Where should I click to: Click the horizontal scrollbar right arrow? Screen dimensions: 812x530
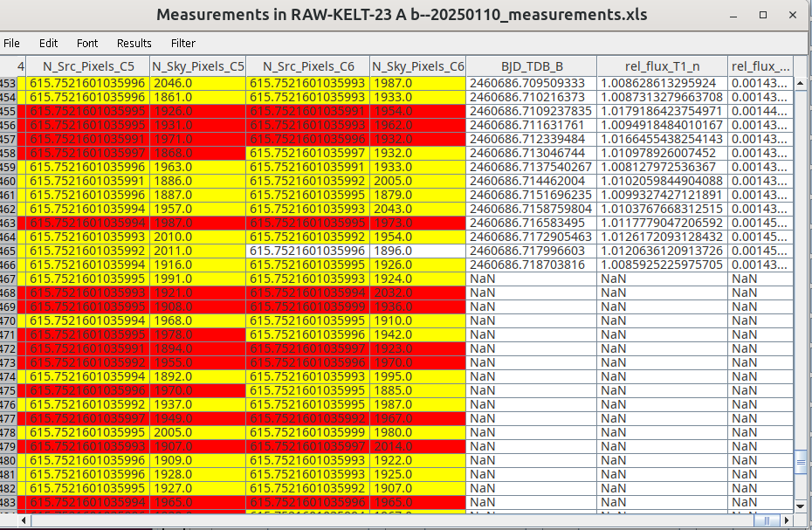point(786,520)
